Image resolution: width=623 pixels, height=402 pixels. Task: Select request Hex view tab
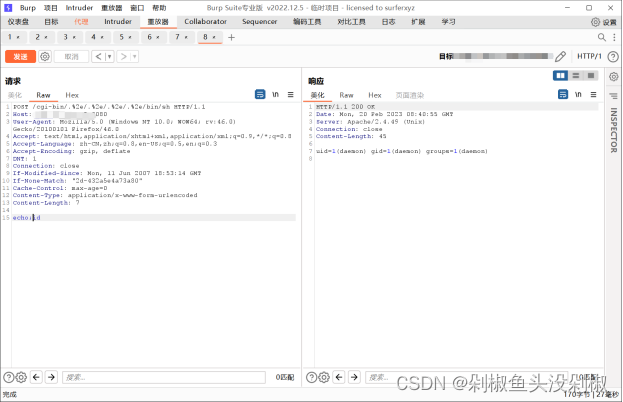(x=72, y=95)
